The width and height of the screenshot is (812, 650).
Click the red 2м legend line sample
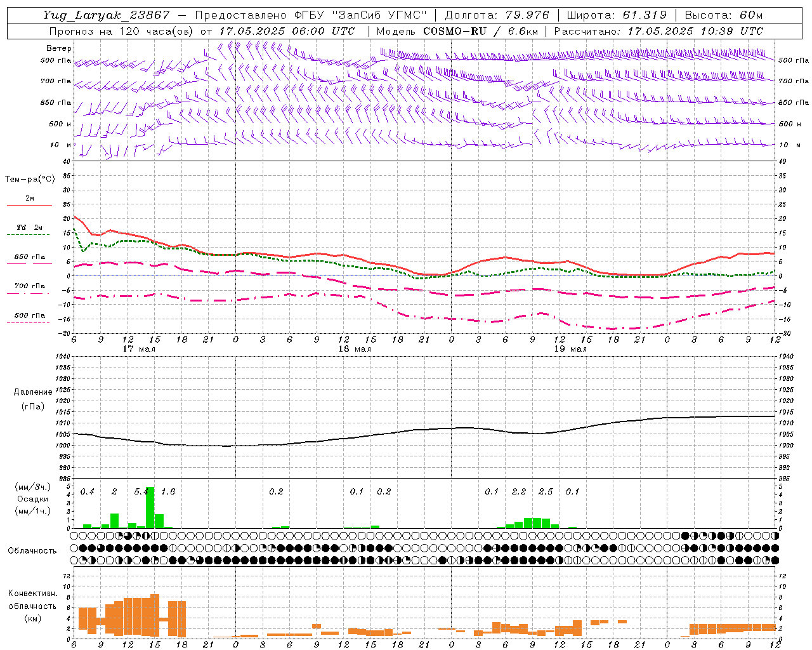pos(29,205)
